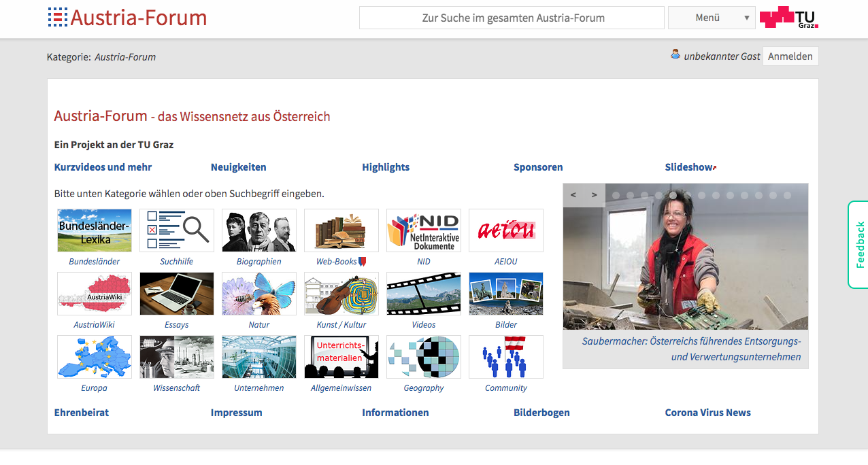Open the Essays laptop image
Screen dimensions: 868x465
[x=177, y=294]
